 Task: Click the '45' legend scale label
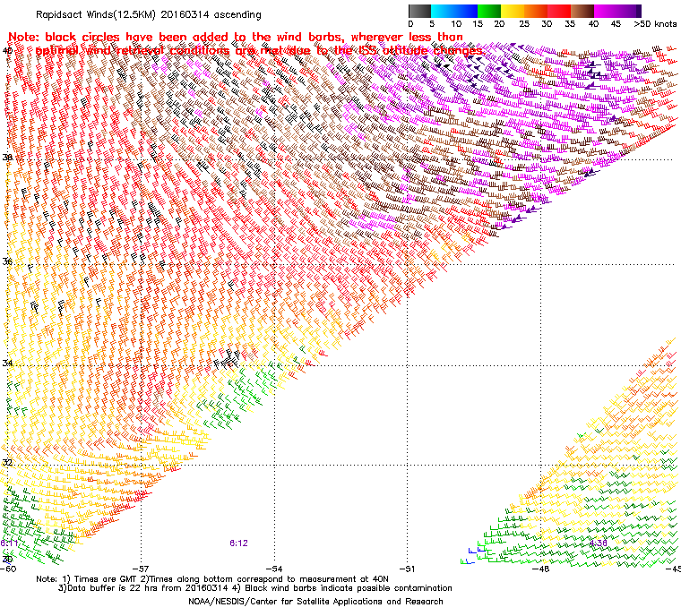tap(616, 24)
